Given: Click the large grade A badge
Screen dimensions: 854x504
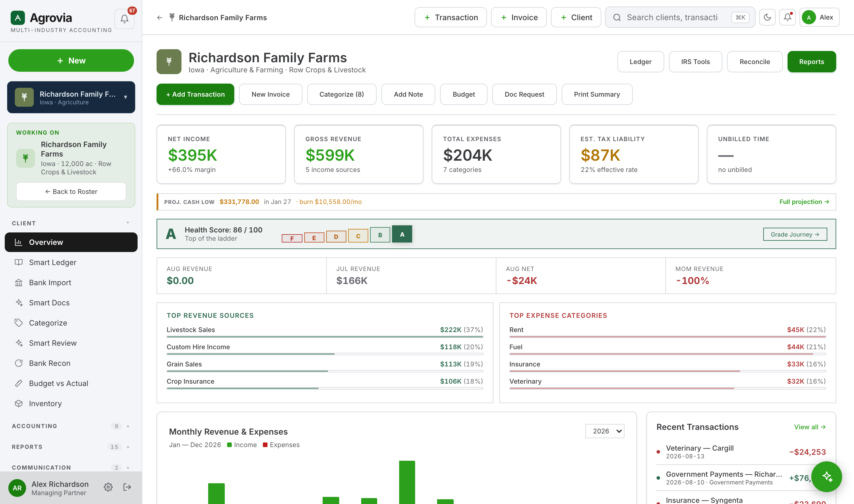Looking at the screenshot, I should (171, 234).
